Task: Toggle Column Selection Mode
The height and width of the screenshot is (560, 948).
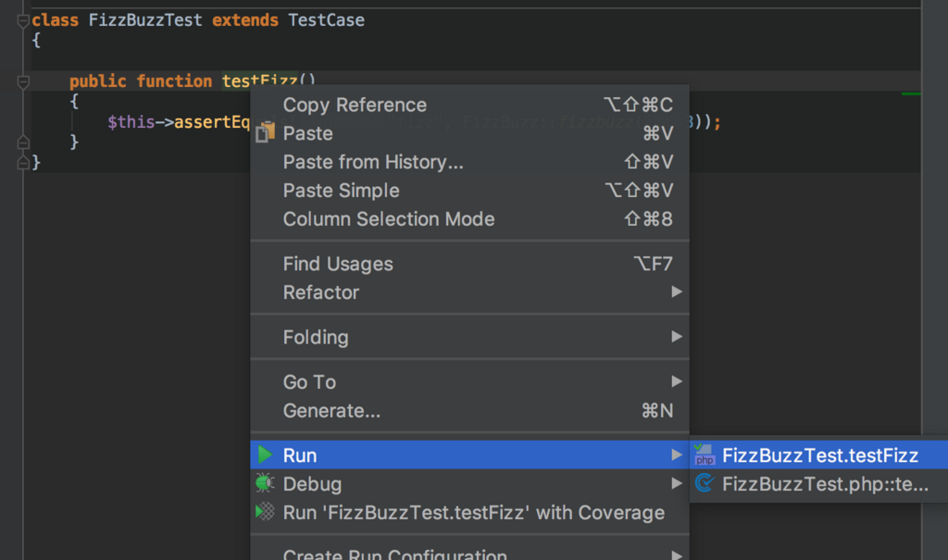Action: (x=389, y=219)
